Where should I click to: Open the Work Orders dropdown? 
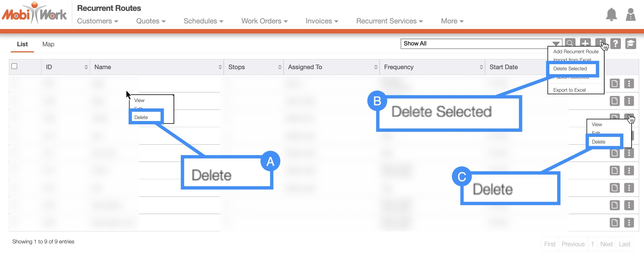pos(264,21)
